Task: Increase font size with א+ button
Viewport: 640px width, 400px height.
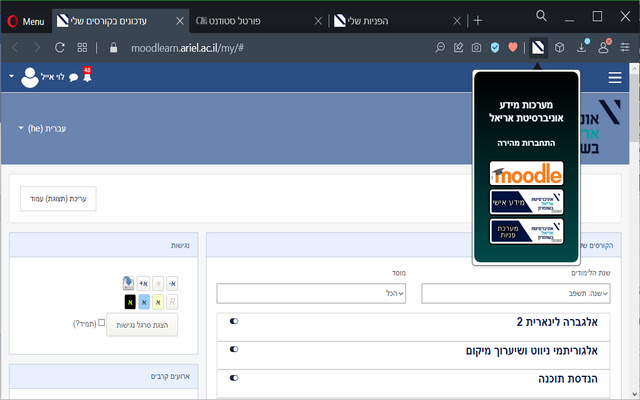Action: click(x=143, y=283)
